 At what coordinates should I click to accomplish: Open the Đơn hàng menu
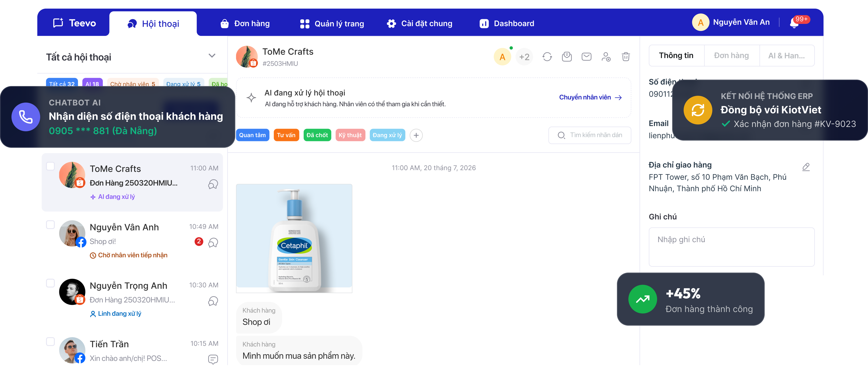245,23
